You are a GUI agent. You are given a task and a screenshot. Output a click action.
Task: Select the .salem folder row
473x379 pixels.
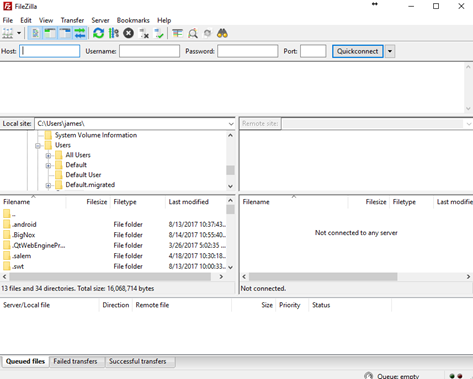[114, 256]
